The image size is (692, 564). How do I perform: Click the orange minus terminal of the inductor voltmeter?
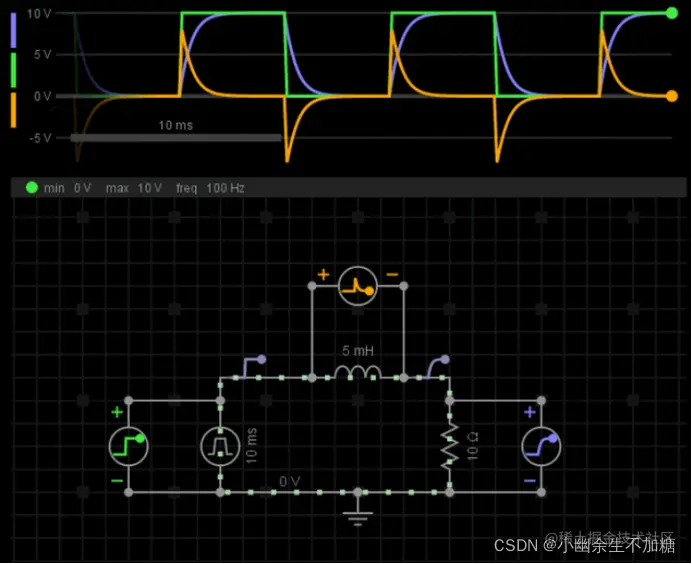[392, 274]
